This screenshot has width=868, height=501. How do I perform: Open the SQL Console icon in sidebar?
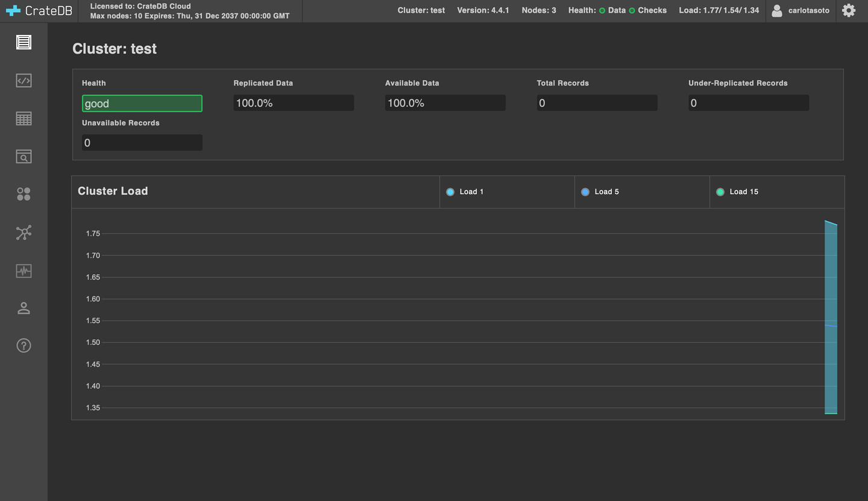click(x=24, y=80)
